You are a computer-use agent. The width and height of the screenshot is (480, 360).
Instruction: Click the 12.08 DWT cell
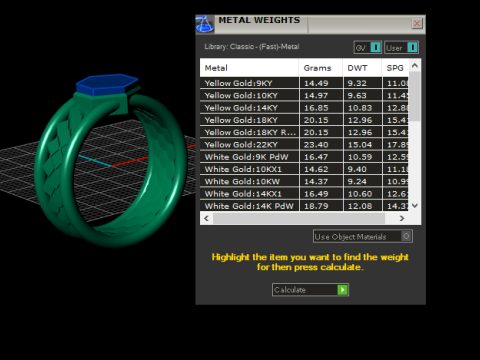(x=362, y=206)
